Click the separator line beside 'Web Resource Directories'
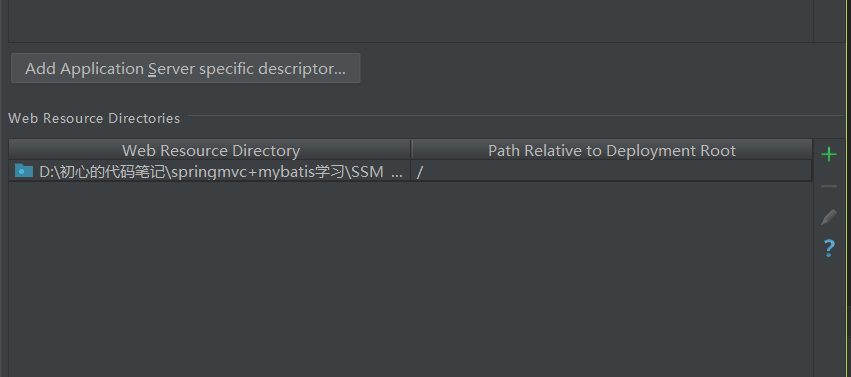The height and width of the screenshot is (377, 851). click(x=516, y=116)
